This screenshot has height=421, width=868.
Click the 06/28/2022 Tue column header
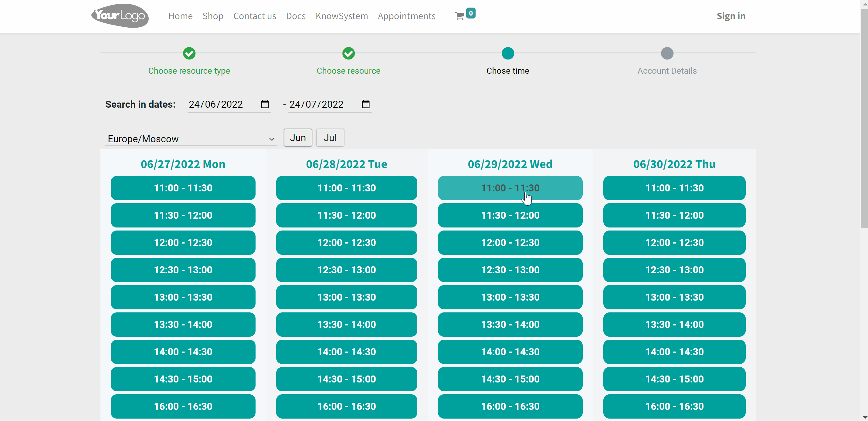point(346,164)
